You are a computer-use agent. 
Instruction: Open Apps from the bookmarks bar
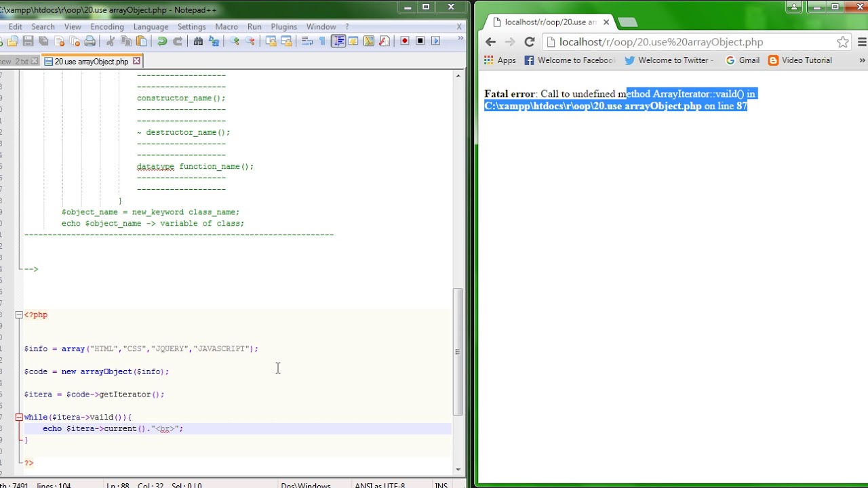[x=500, y=60]
